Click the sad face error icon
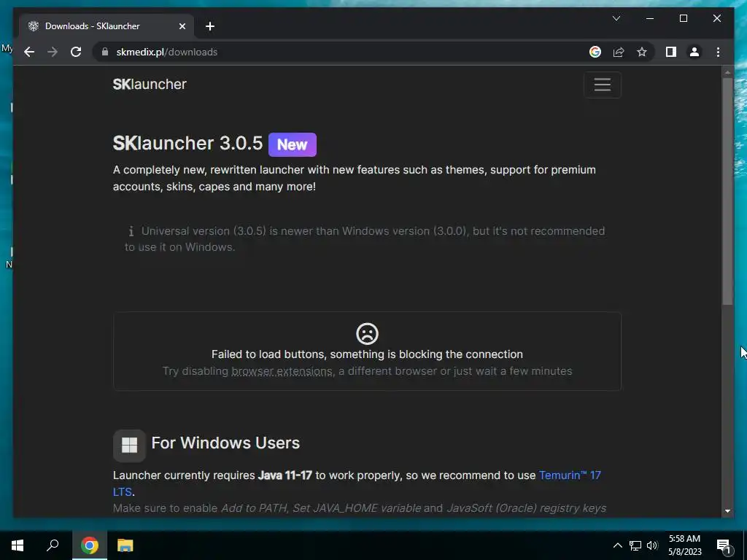Image resolution: width=747 pixels, height=560 pixels. point(368,334)
